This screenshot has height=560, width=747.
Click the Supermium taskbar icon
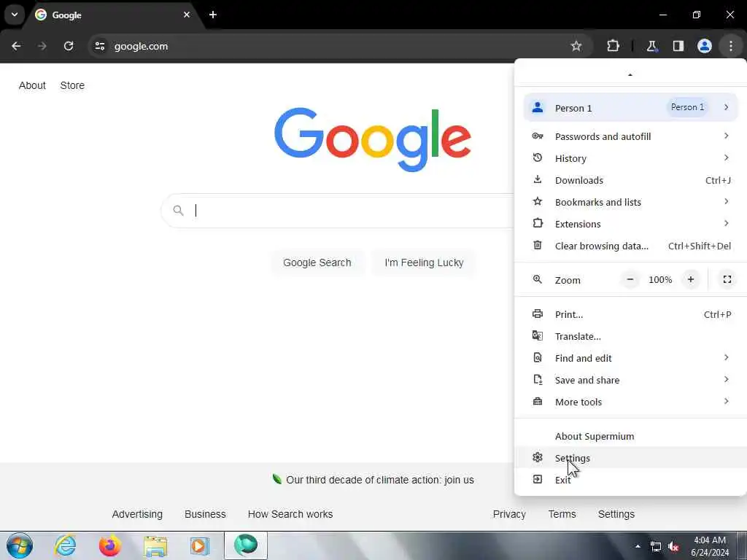[246, 545]
